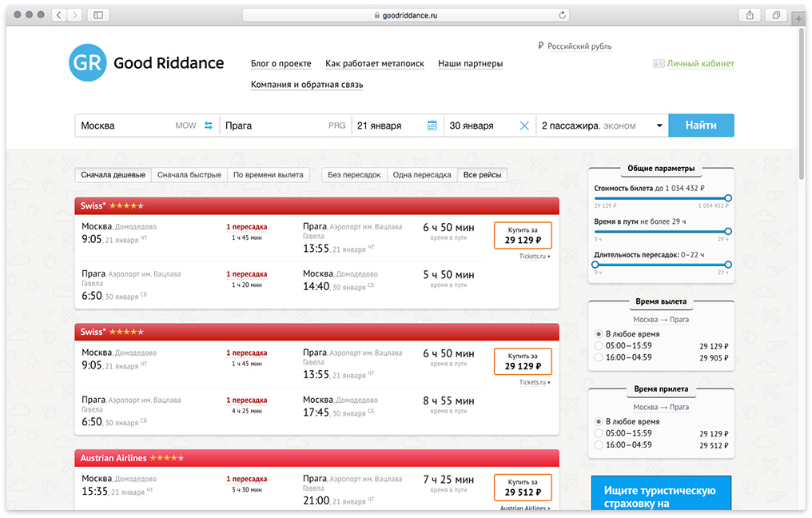Reload the page in address bar

pos(563,15)
